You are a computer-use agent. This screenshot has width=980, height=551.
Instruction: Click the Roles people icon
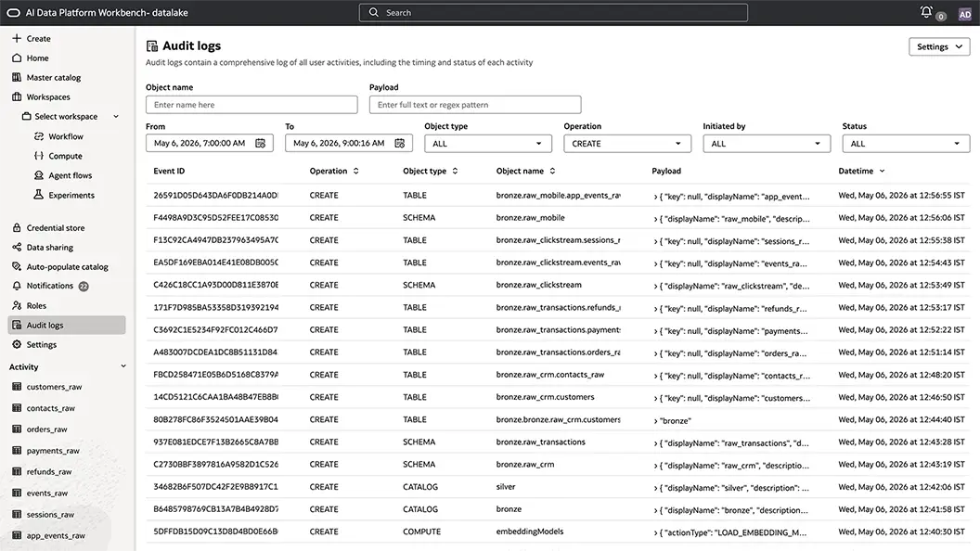tap(17, 305)
